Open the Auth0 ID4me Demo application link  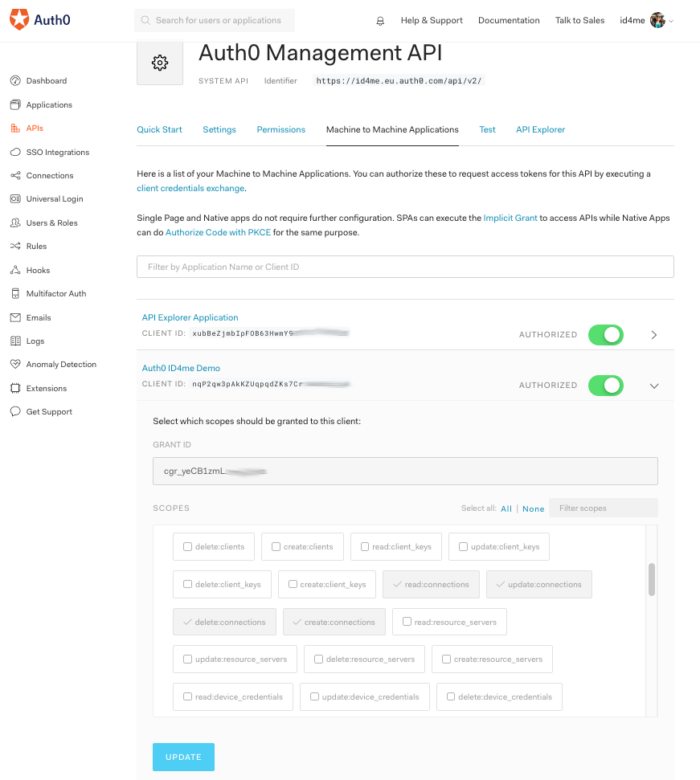[x=181, y=368]
